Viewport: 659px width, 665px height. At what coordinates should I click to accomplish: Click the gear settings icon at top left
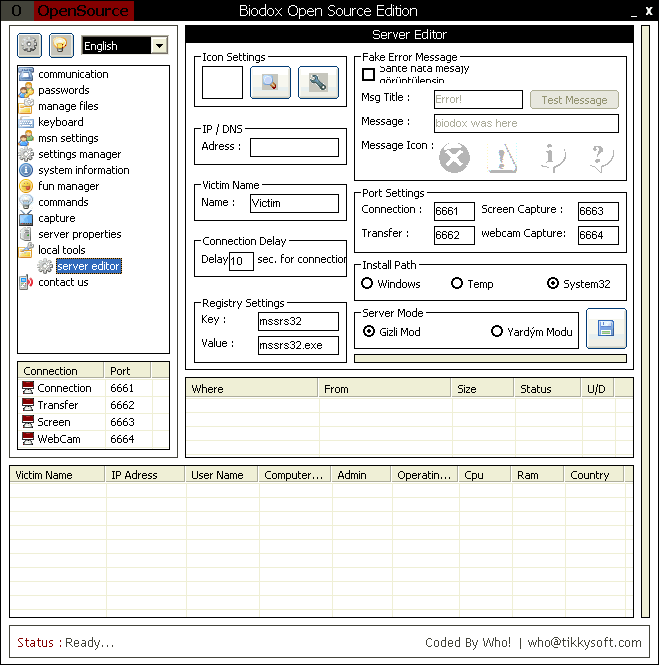pyautogui.click(x=29, y=45)
